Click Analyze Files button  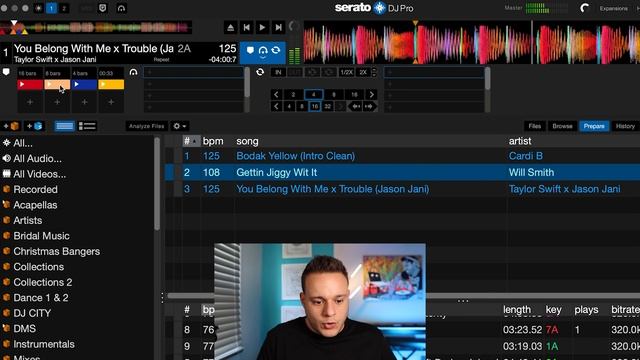[147, 126]
